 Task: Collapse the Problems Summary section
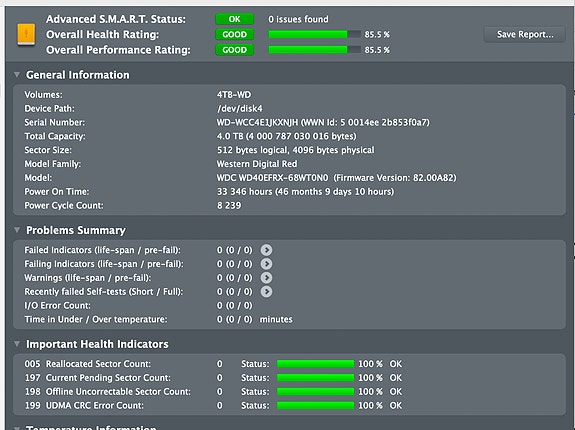click(x=17, y=230)
